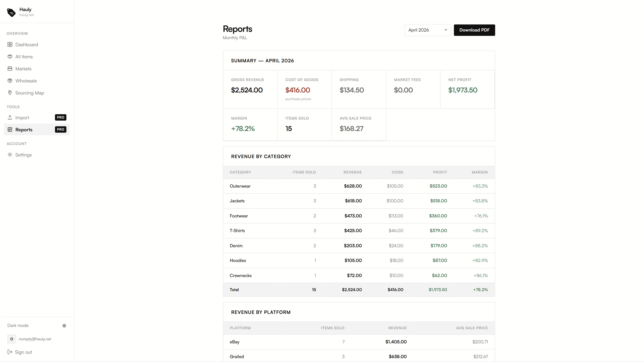Click the Market Fees value $0.00
Image resolution: width=644 pixels, height=362 pixels.
(x=403, y=90)
